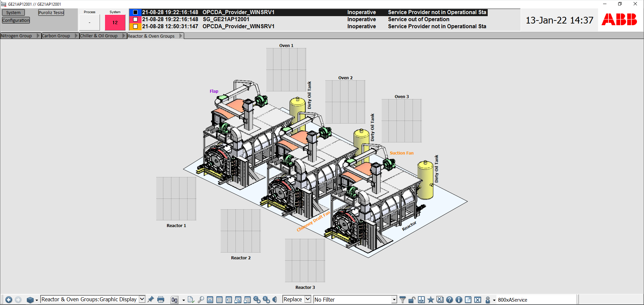Viewport: 644px width, 305px height.
Task: Click the Configuration button
Action: [16, 20]
